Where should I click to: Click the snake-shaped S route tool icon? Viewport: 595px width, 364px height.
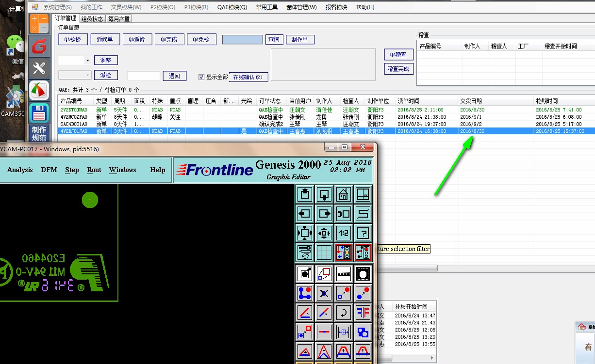pos(363,213)
